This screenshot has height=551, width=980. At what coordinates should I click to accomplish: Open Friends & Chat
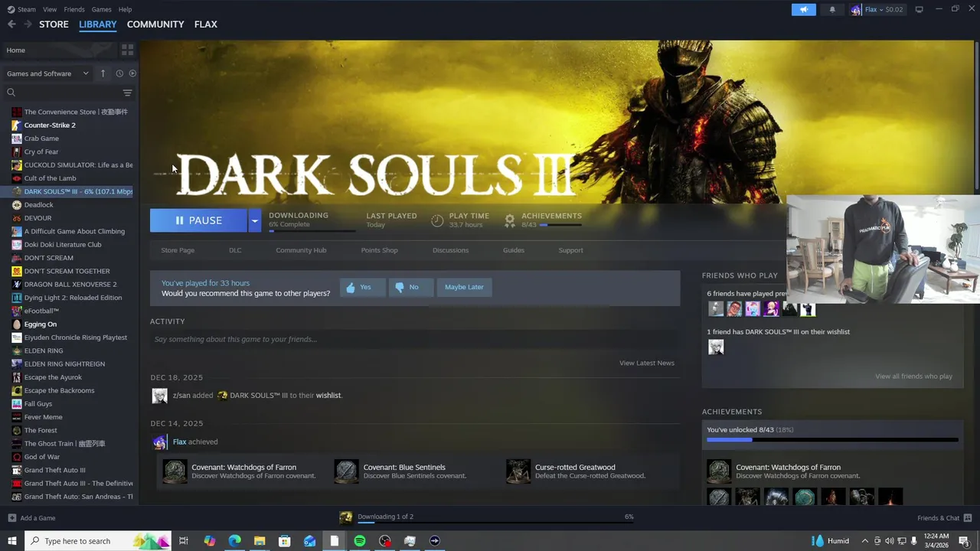(x=944, y=518)
